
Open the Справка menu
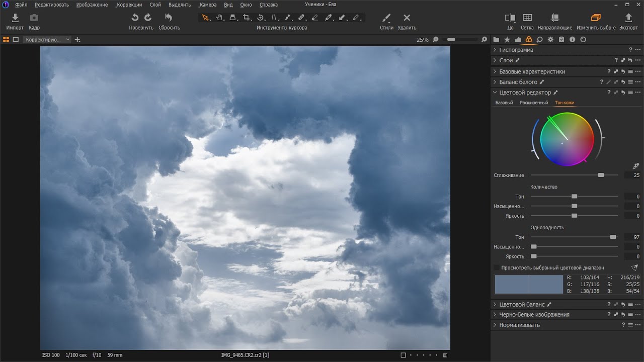269,5
